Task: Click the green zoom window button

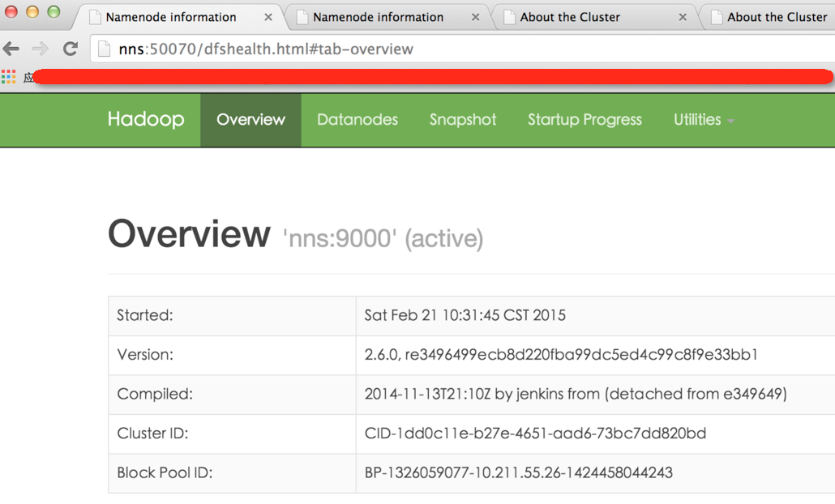Action: click(x=54, y=12)
